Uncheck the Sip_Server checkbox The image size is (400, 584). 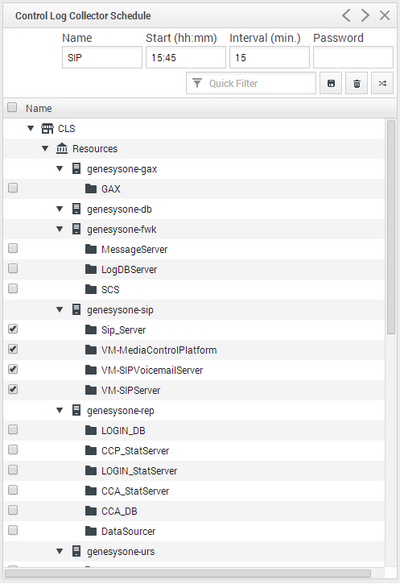[x=13, y=329]
